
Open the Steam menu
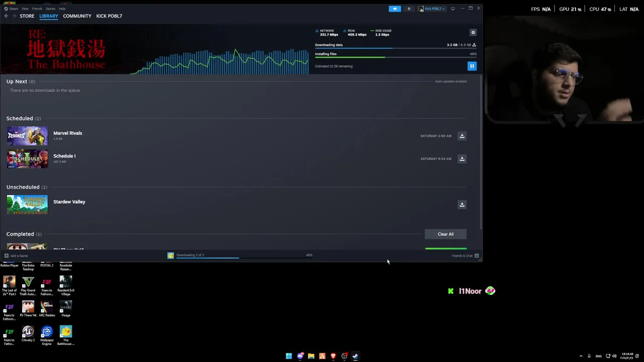pyautogui.click(x=11, y=9)
